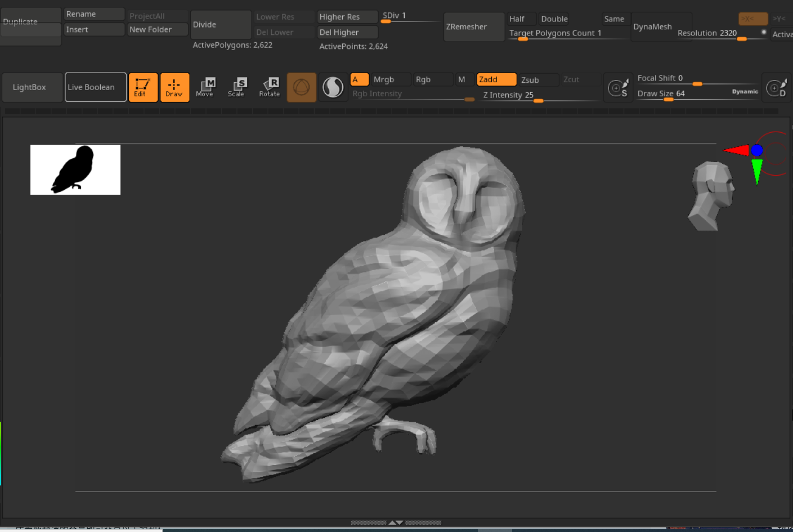Select the Rotate tool icon
Viewport: 793px width, 532px height.
tap(270, 87)
